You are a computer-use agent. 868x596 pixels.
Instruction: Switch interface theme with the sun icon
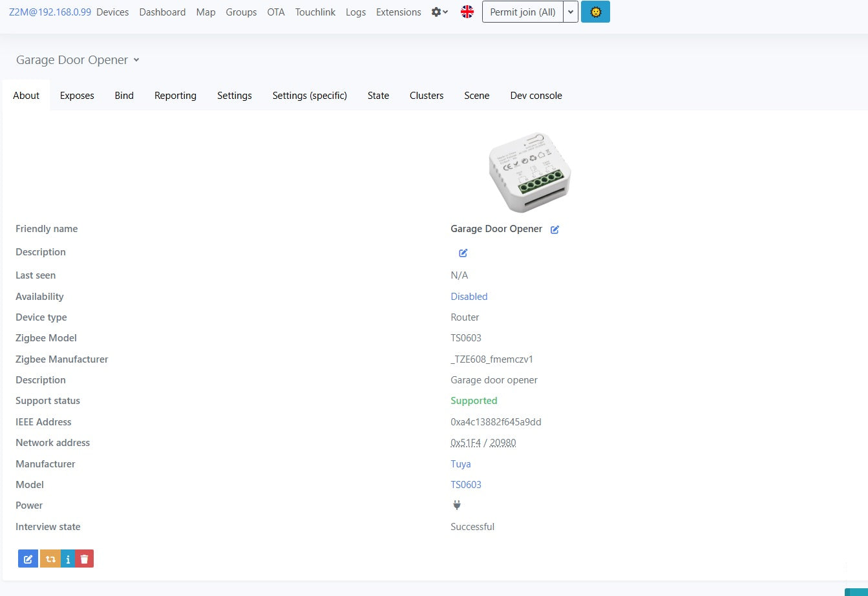click(595, 11)
